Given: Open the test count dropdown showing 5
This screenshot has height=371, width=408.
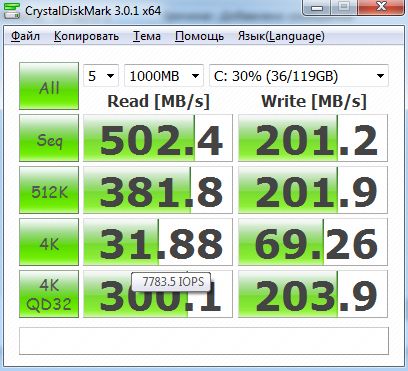Looking at the screenshot, I should click(101, 76).
